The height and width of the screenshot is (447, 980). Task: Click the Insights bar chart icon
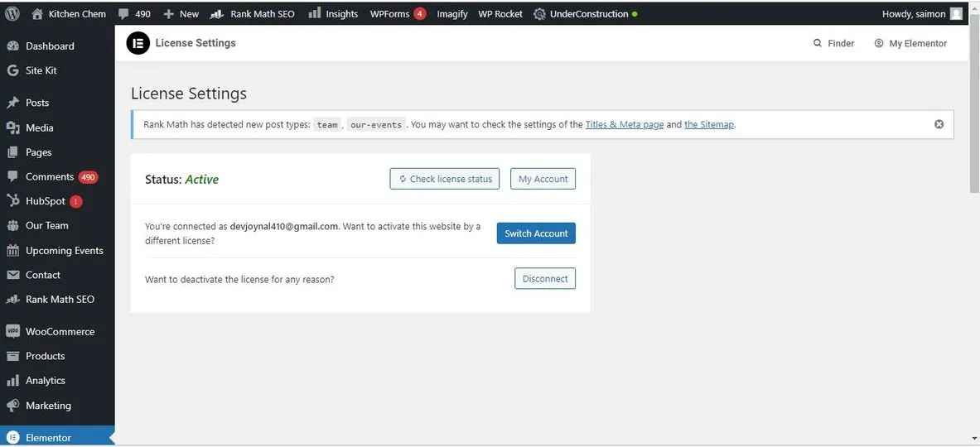[314, 13]
